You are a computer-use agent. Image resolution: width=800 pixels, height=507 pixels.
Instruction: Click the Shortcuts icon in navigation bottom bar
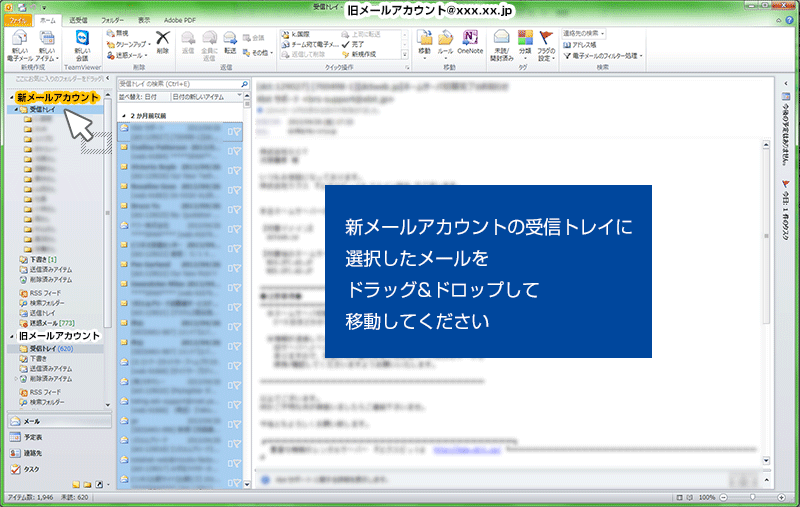pos(99,485)
